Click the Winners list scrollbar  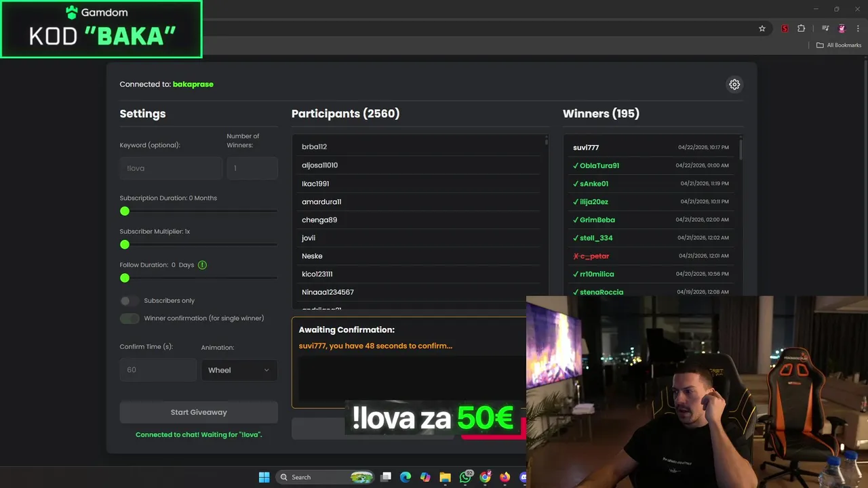tap(741, 149)
